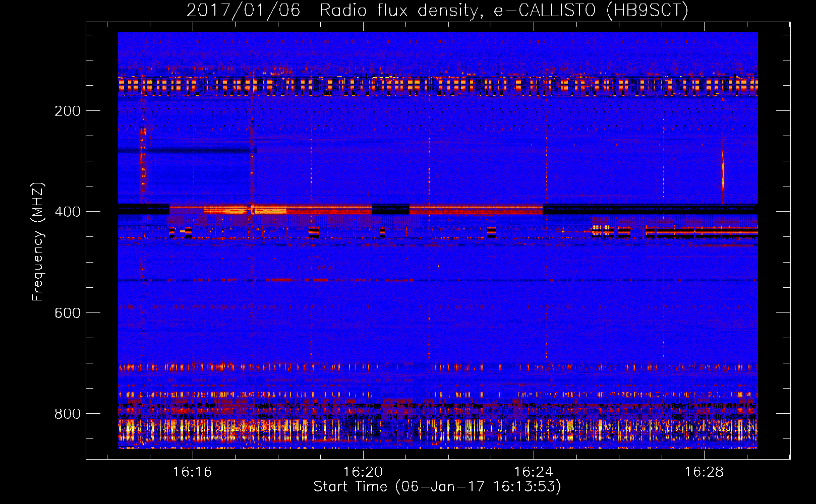Click the 600 frequency tick label
The image size is (816, 504).
(68, 313)
